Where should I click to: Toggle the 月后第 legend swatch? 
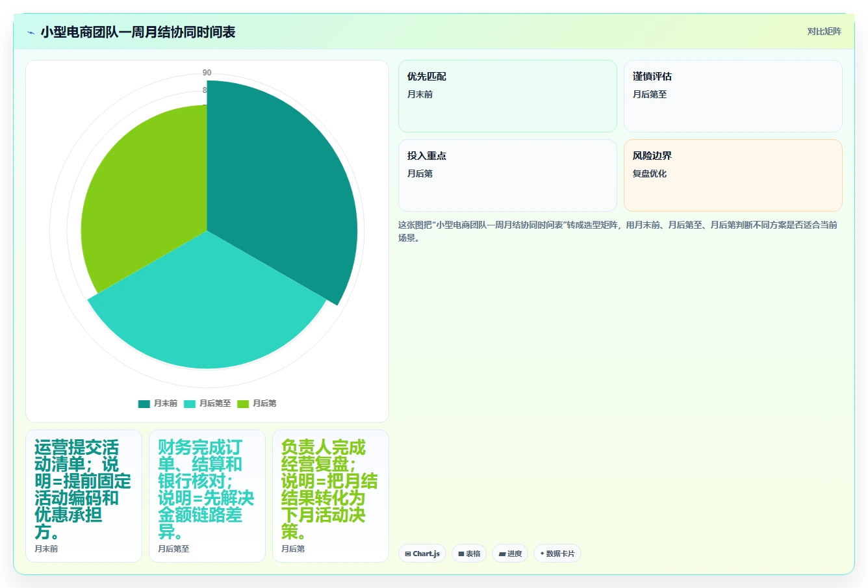243,403
